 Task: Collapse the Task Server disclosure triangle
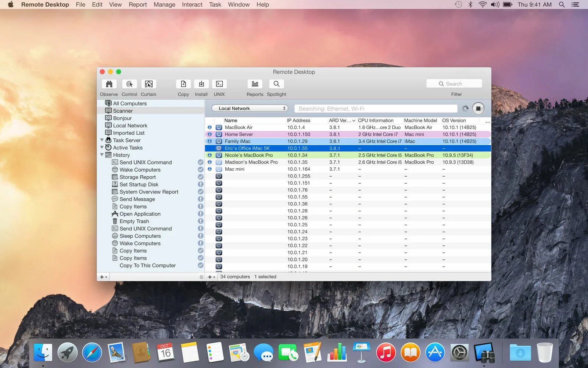tap(102, 140)
